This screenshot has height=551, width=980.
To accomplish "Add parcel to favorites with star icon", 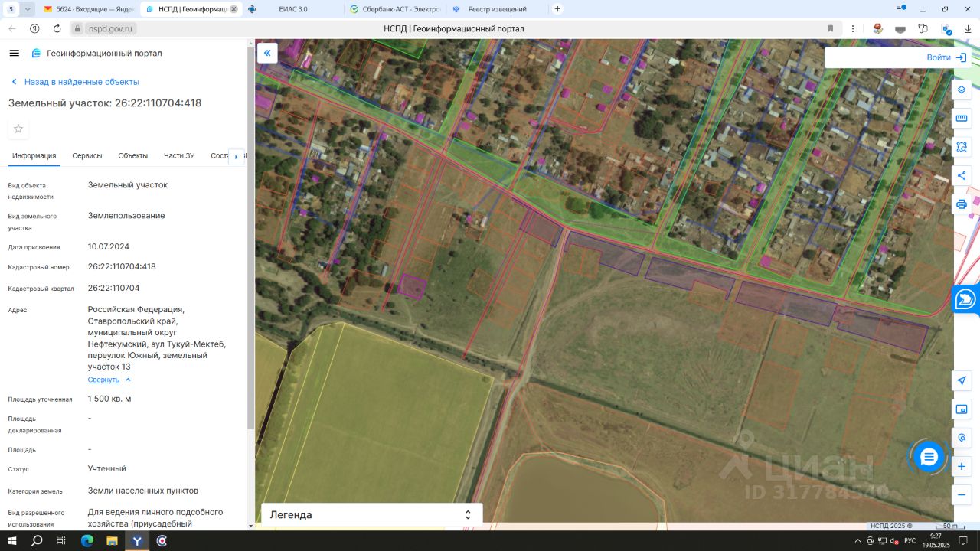I will pos(18,129).
